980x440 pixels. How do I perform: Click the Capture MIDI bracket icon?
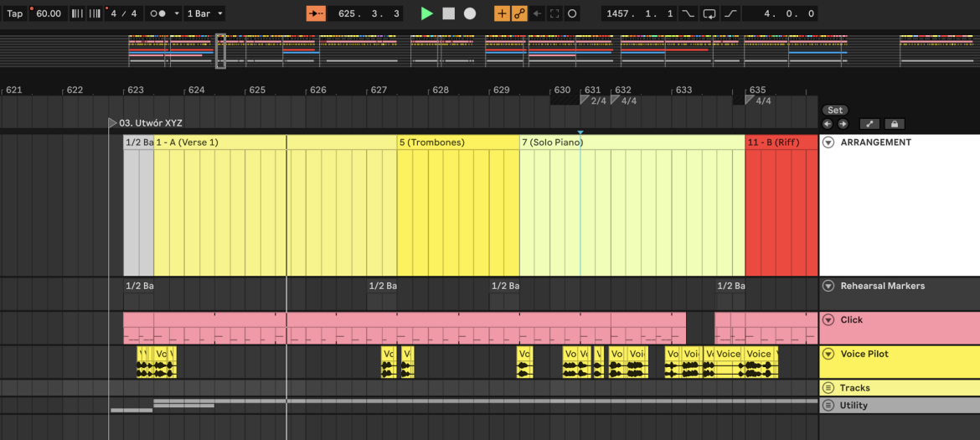click(x=554, y=13)
